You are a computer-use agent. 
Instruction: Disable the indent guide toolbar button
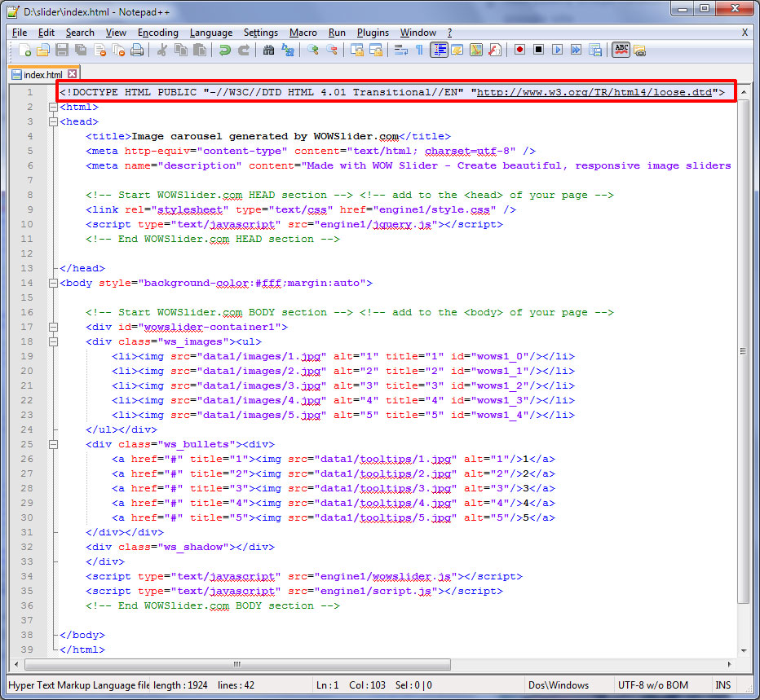[x=439, y=50]
